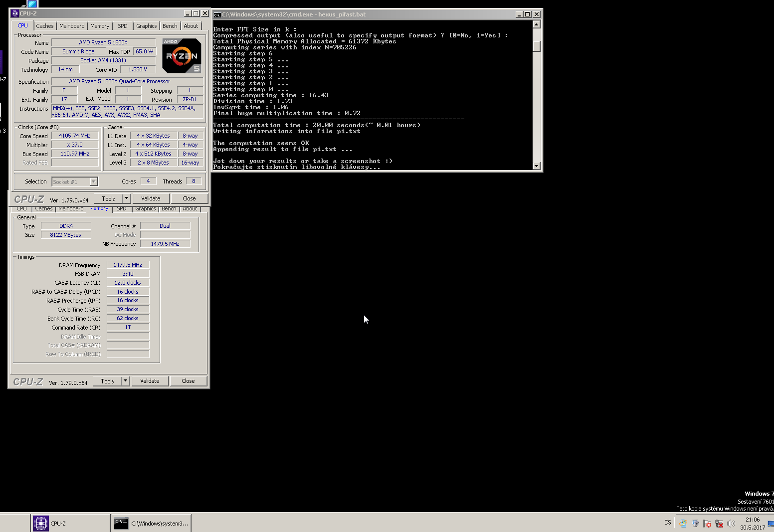
Task: Close the cmd.exe window
Action: (x=537, y=14)
